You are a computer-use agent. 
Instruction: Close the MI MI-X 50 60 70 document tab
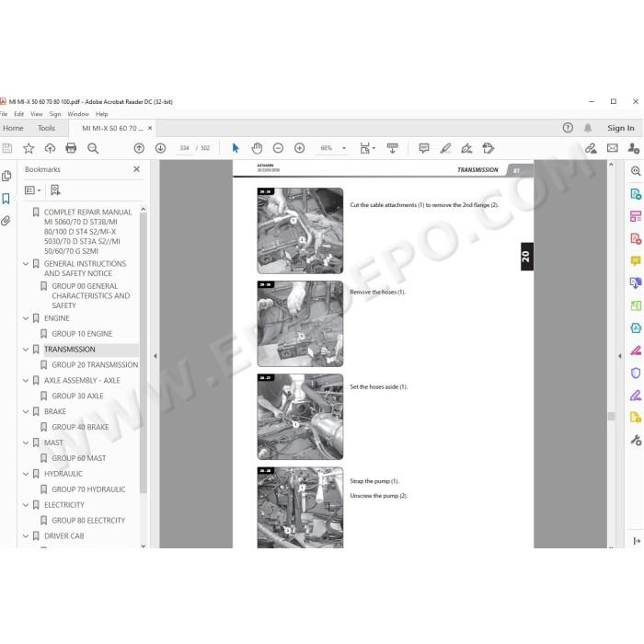coord(150,128)
